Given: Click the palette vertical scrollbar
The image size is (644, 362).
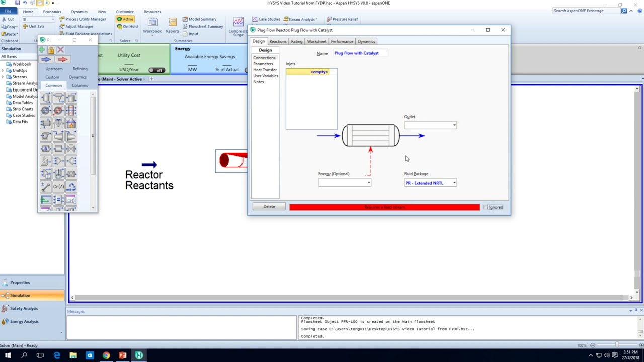Looking at the screenshot, I should (x=93, y=136).
